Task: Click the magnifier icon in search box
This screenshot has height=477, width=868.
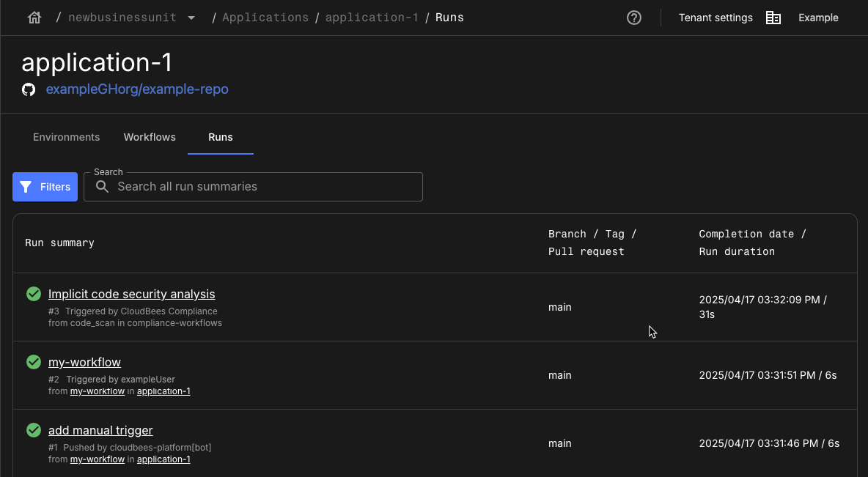Action: (x=103, y=187)
